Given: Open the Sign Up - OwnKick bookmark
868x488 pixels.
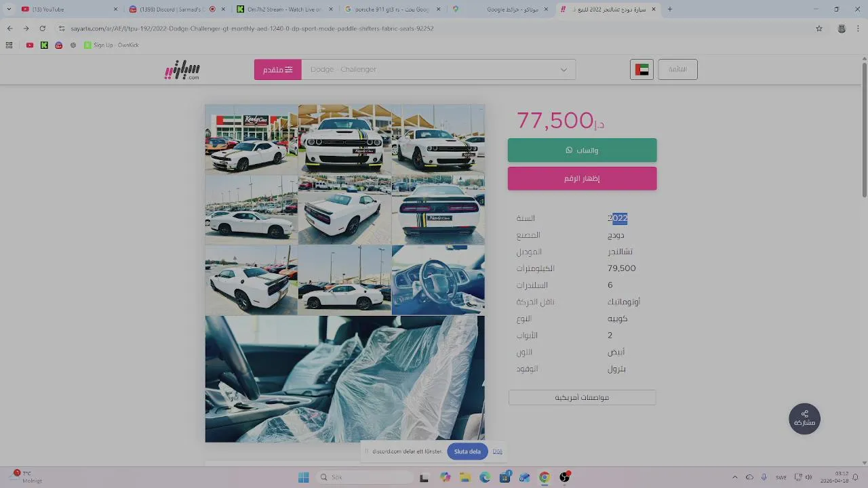Looking at the screenshot, I should tap(112, 45).
